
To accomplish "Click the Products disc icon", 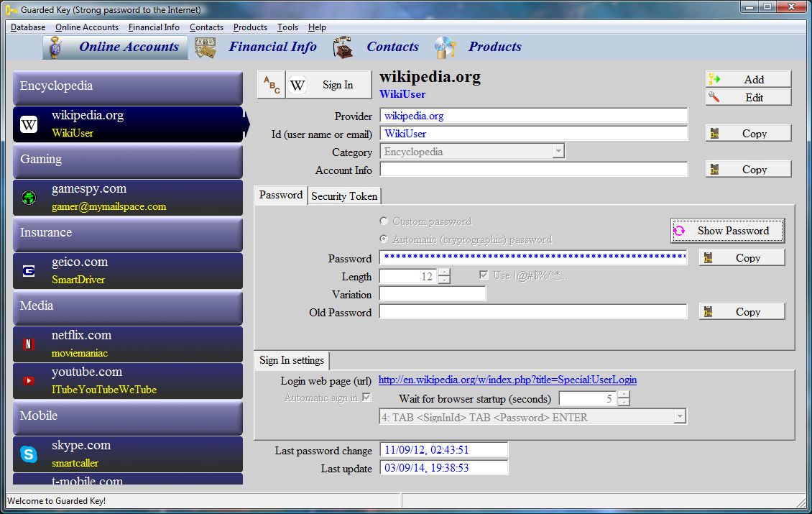I will (445, 47).
